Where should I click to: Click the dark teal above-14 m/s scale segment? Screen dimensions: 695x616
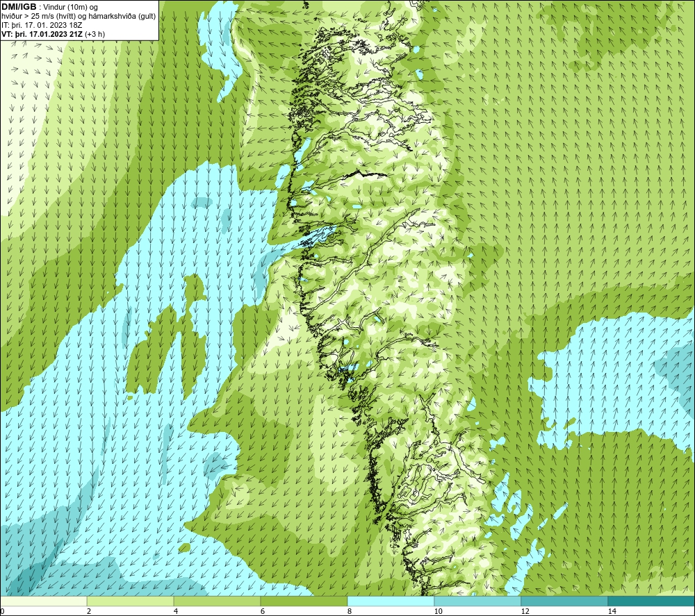pos(651,601)
